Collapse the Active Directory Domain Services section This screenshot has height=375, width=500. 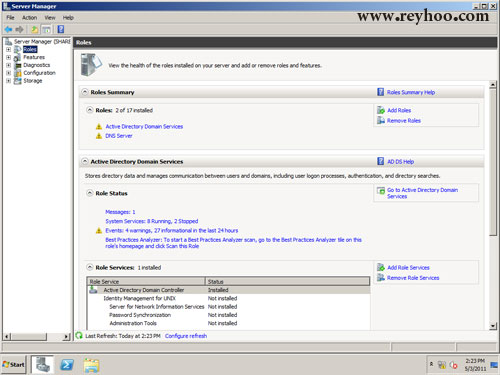point(85,161)
